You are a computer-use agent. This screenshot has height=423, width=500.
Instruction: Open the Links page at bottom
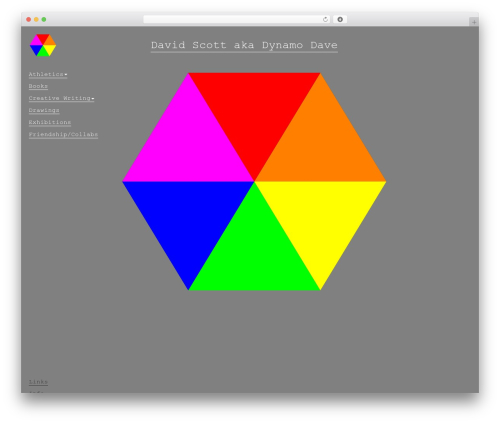click(38, 382)
